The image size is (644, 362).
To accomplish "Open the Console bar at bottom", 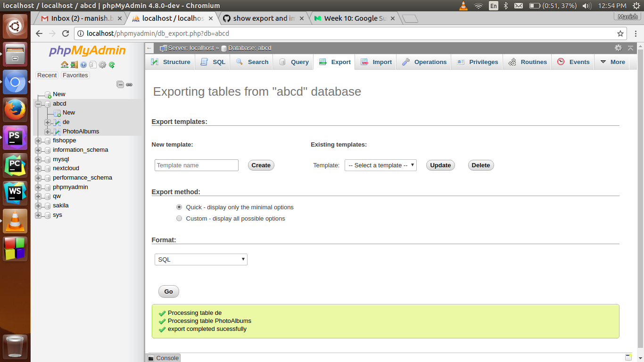I will coord(163,358).
